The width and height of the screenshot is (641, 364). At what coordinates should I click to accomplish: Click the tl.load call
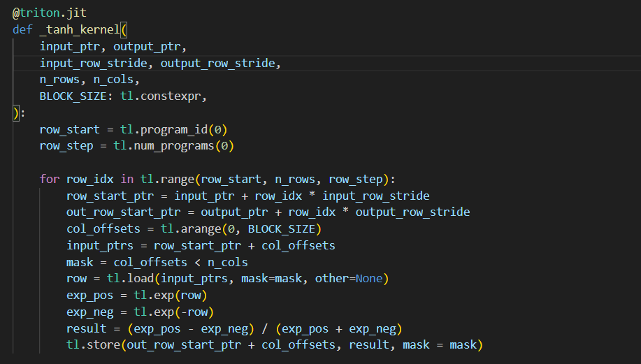(247, 279)
